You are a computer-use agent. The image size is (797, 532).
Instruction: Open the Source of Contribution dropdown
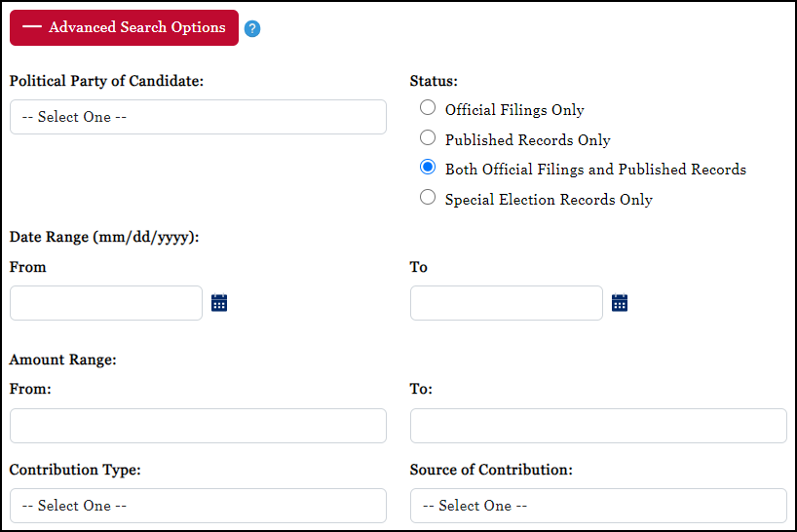[598, 506]
